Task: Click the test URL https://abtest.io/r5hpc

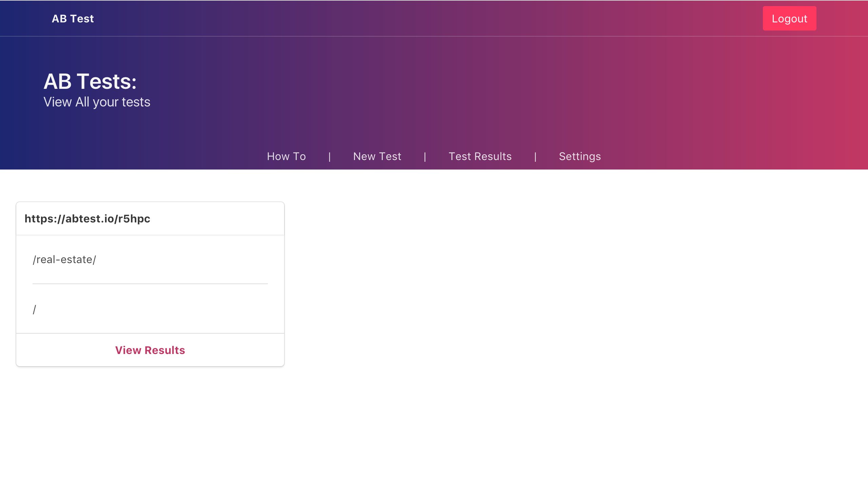Action: point(87,219)
